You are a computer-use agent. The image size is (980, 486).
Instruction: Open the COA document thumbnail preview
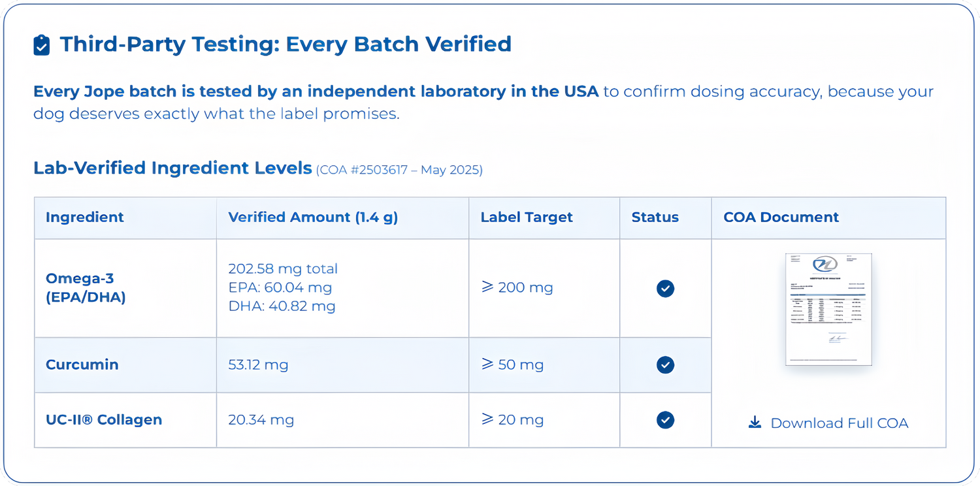pyautogui.click(x=828, y=309)
